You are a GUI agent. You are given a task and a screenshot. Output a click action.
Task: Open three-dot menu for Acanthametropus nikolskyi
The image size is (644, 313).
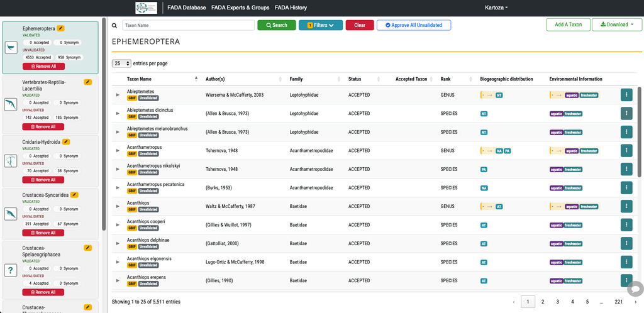pyautogui.click(x=626, y=169)
